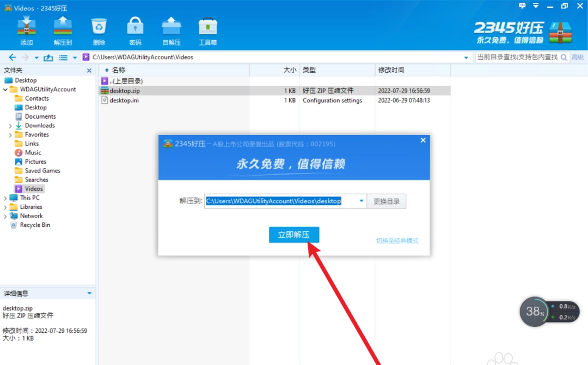The width and height of the screenshot is (588, 365).
Task: Click the 删除 (Delete) recycle icon
Action: pos(99,31)
